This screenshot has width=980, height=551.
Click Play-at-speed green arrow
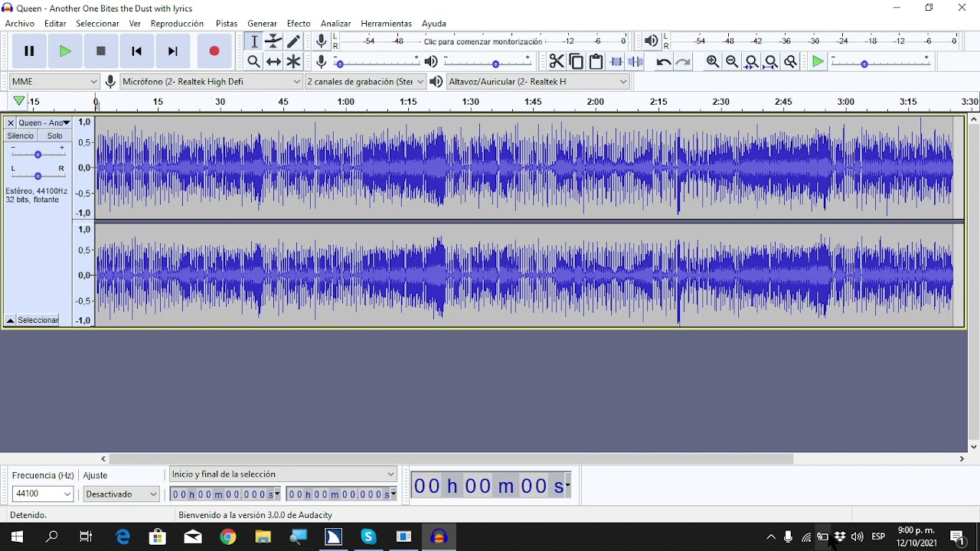818,61
